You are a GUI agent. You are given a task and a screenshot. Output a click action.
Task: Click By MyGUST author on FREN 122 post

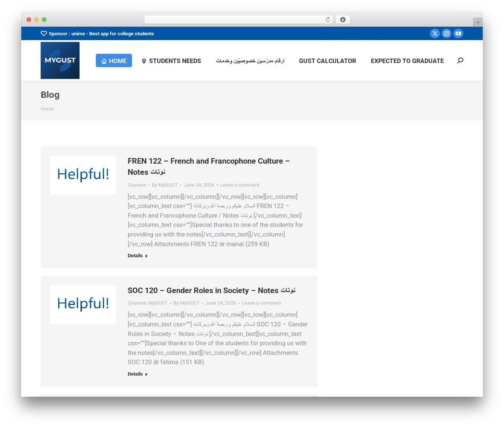165,185
